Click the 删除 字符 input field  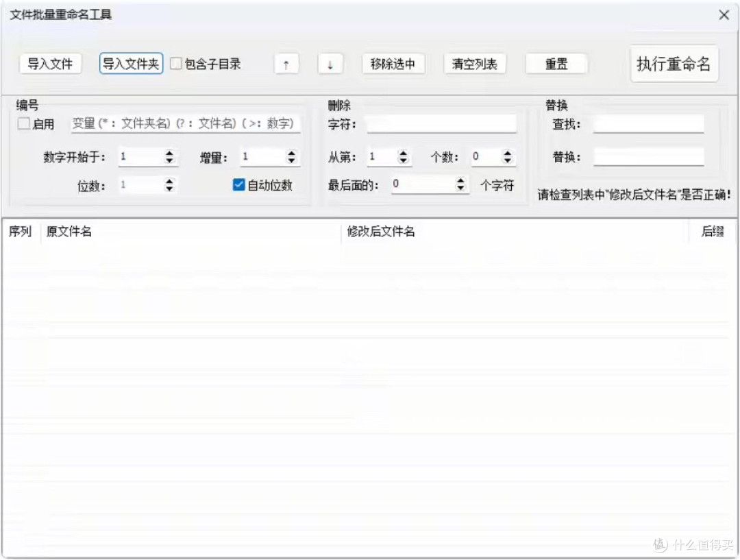[441, 124]
